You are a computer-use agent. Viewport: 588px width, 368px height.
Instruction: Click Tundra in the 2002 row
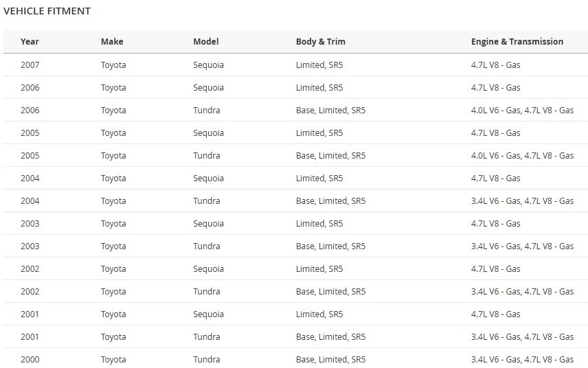tap(207, 292)
